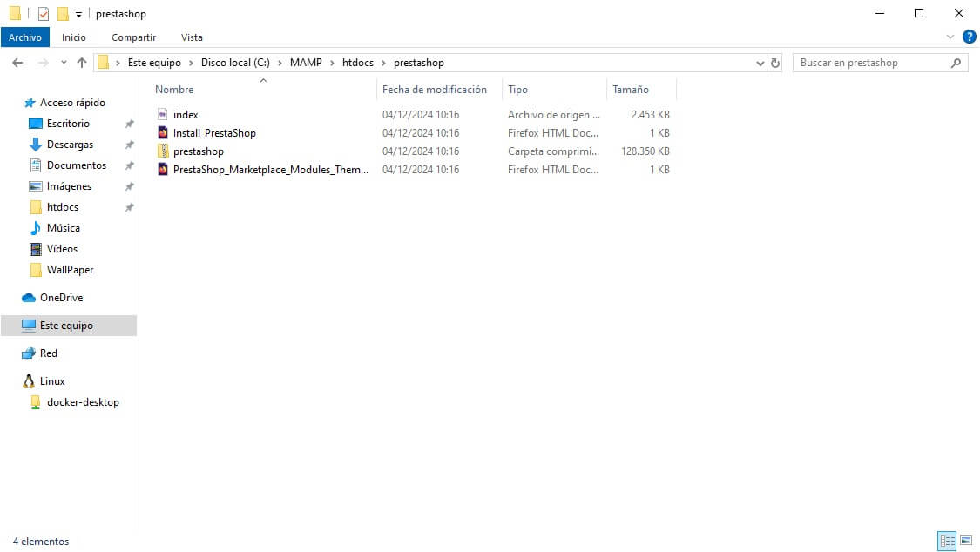Click the htdocs breadcrumb in address bar
Image resolution: width=980 pixels, height=552 pixels.
[x=357, y=63]
